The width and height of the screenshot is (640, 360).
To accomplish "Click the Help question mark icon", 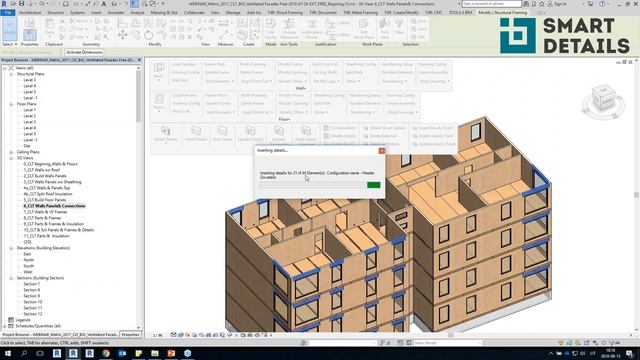I will coord(602,4).
